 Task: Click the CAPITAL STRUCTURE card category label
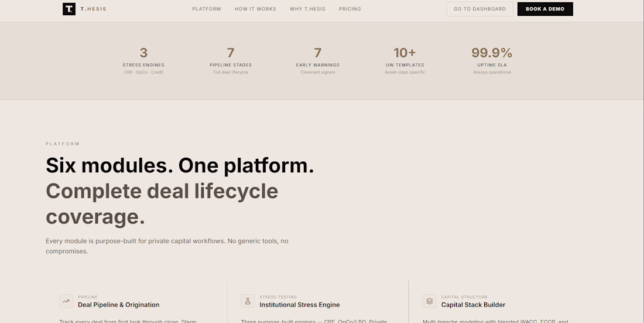coord(464,297)
